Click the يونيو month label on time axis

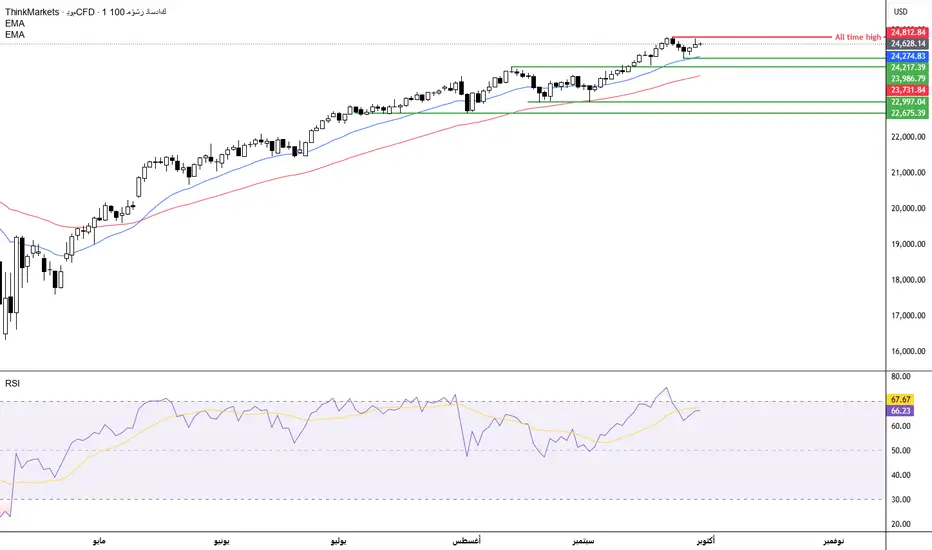222,540
